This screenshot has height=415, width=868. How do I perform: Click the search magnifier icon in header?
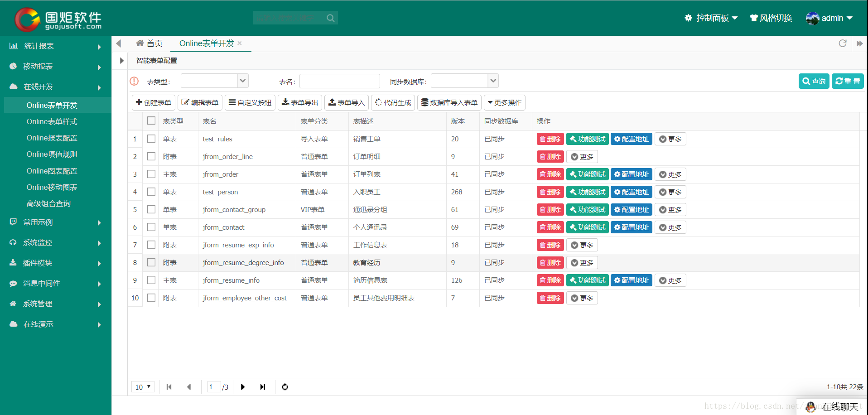[x=331, y=18]
